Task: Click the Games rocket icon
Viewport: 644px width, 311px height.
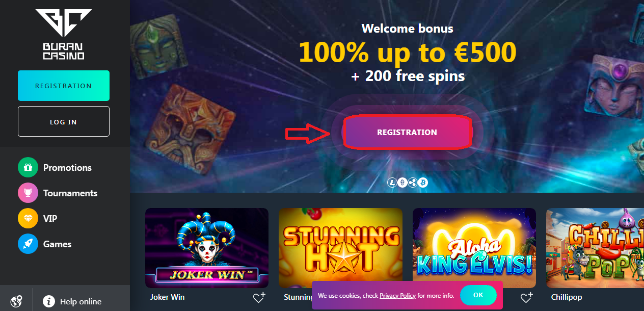Action: (x=28, y=244)
